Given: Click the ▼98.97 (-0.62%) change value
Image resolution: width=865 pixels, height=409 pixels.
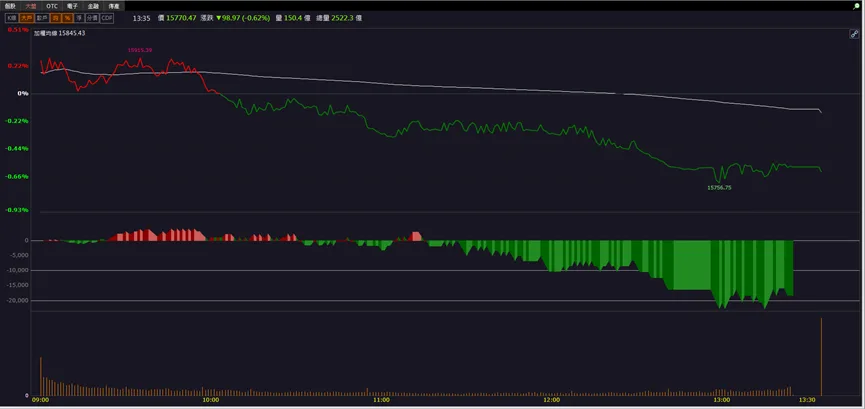Looking at the screenshot, I should (x=243, y=18).
